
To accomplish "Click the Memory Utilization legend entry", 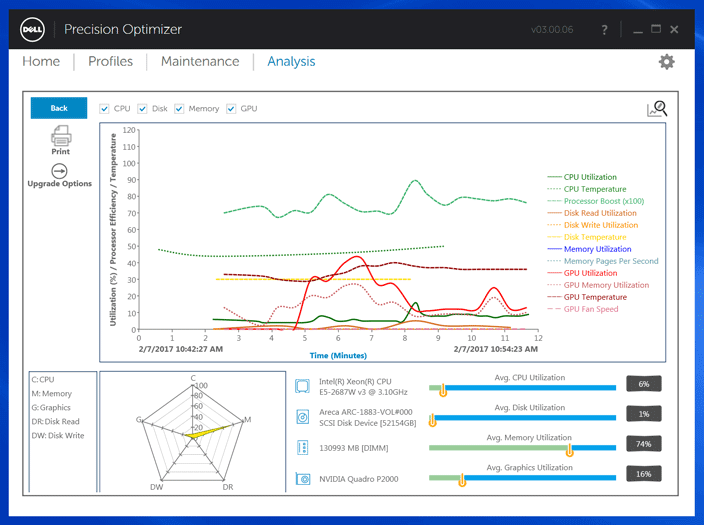I will point(590,249).
